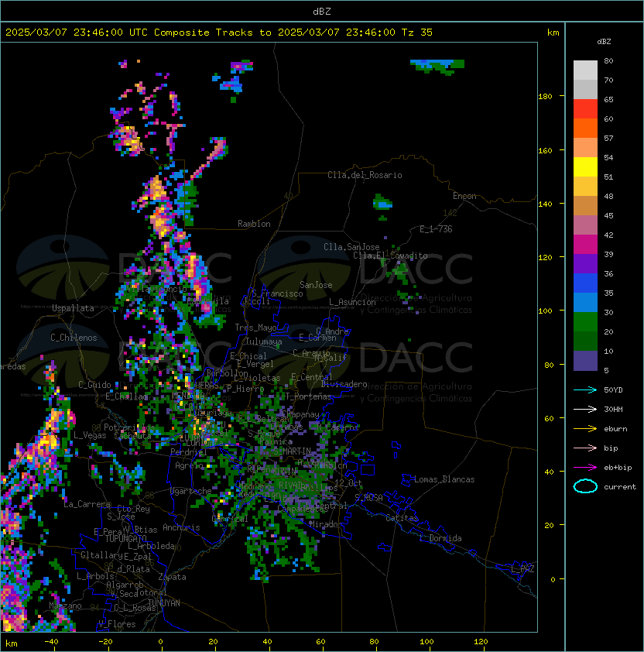Viewport: 644px width, 652px height.
Task: Select the 'Tulumaya' location label
Action: tap(264, 341)
